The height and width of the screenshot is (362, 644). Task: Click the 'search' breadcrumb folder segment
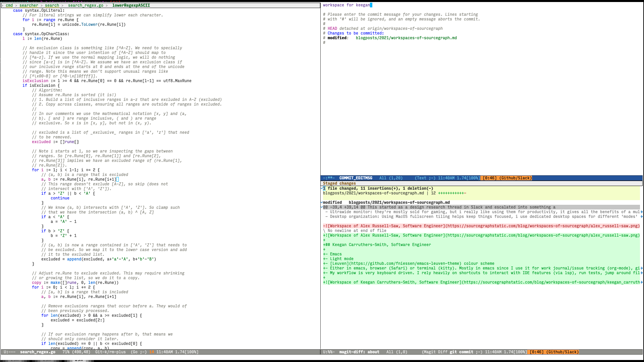52,5
